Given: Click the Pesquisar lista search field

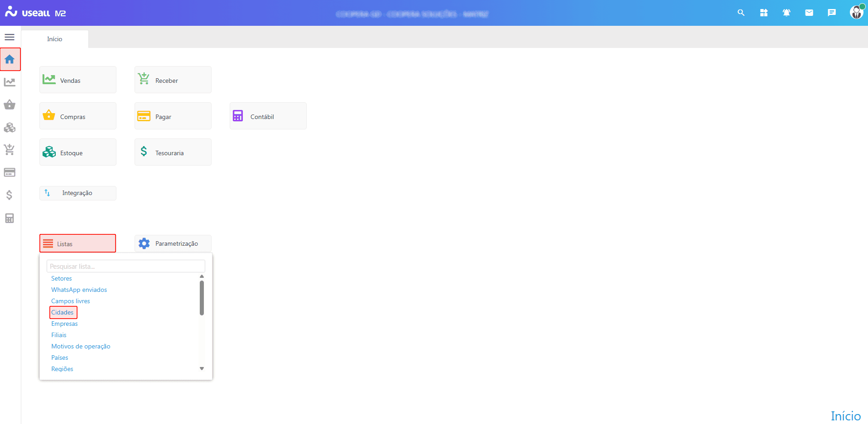Looking at the screenshot, I should [x=125, y=266].
